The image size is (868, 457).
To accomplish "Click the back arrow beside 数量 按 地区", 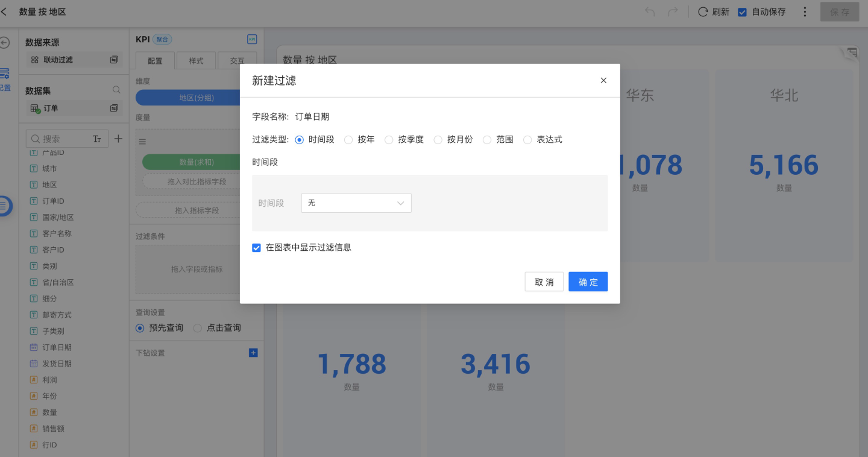I will [x=5, y=11].
